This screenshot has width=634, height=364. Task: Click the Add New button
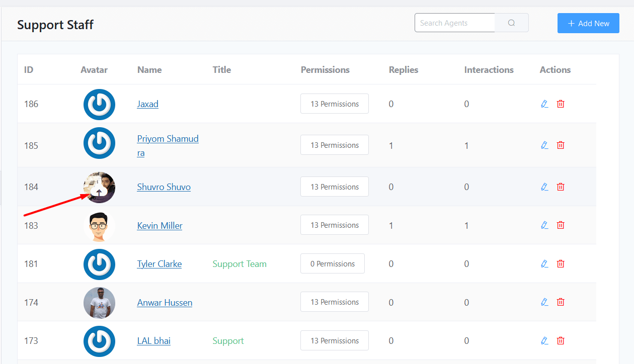pos(588,24)
